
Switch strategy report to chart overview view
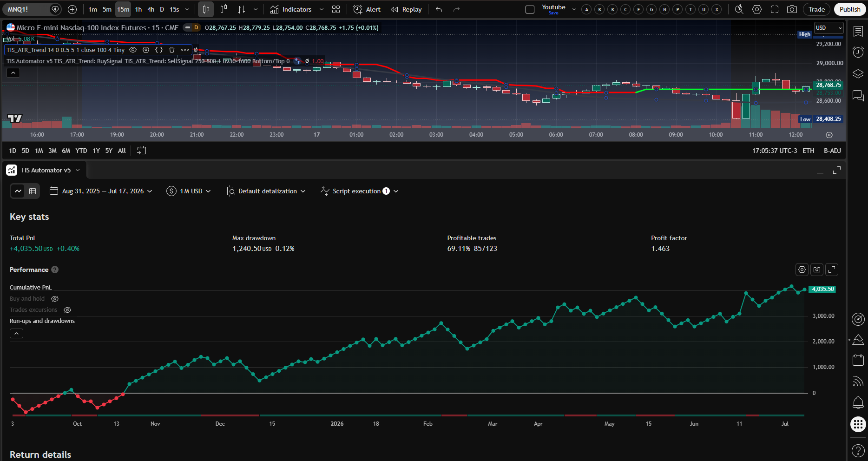click(18, 191)
